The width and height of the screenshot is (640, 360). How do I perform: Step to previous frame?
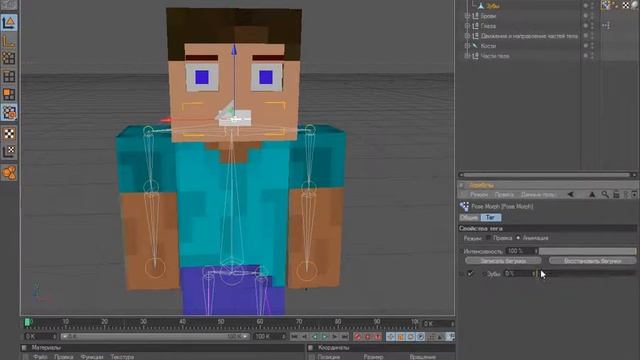(304, 337)
